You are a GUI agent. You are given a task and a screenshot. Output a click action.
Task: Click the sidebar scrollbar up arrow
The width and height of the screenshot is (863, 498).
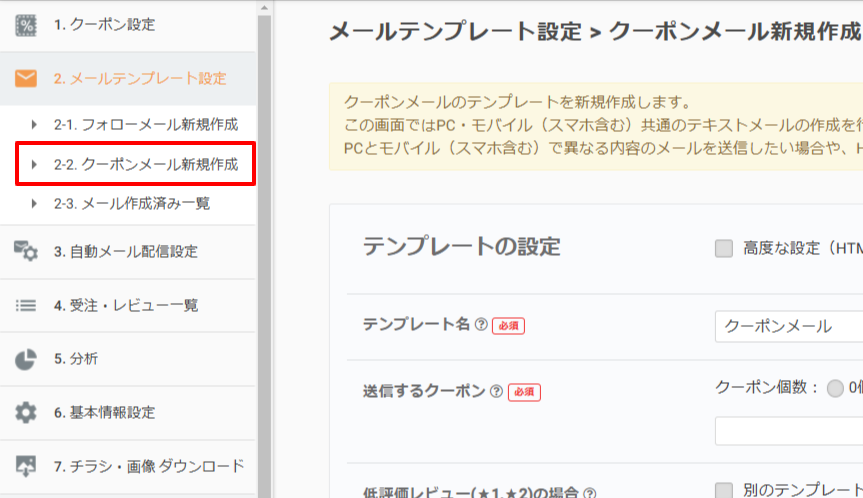click(264, 8)
